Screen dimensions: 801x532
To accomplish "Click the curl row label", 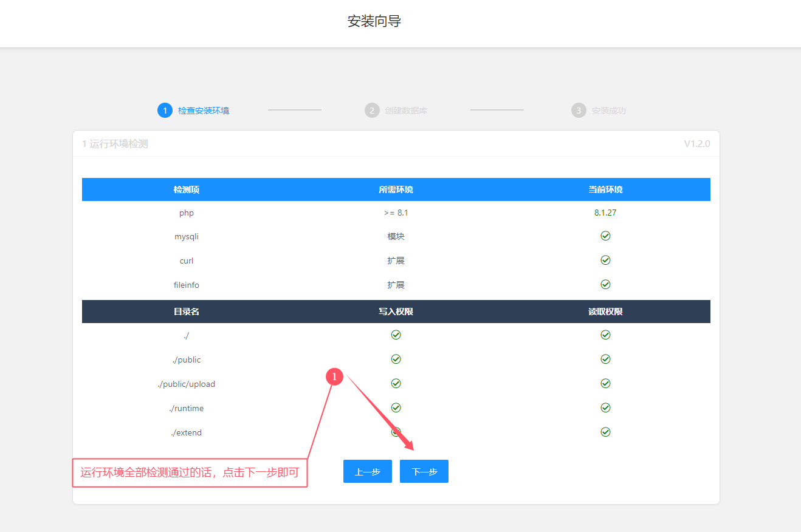I will [187, 261].
